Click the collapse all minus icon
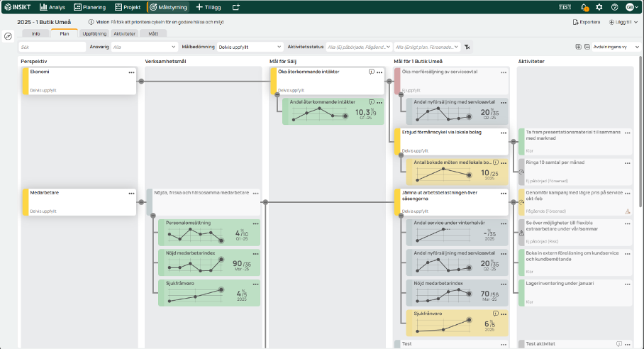 (587, 47)
